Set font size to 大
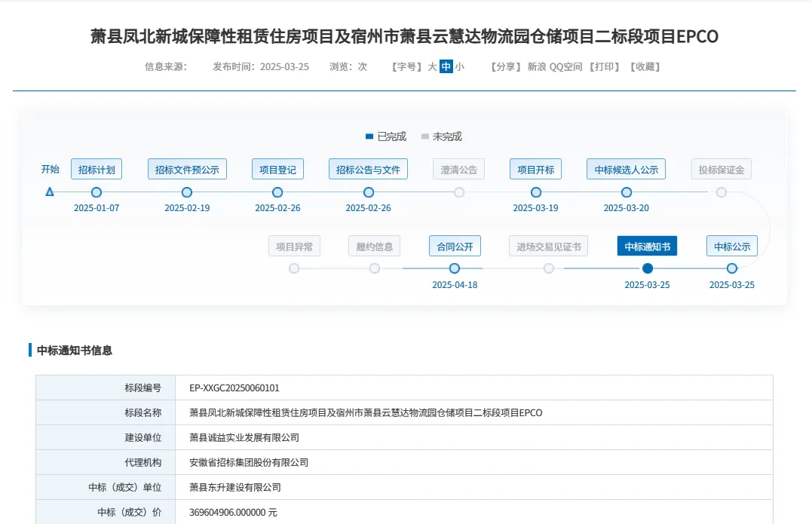This screenshot has height=524, width=812. point(432,66)
